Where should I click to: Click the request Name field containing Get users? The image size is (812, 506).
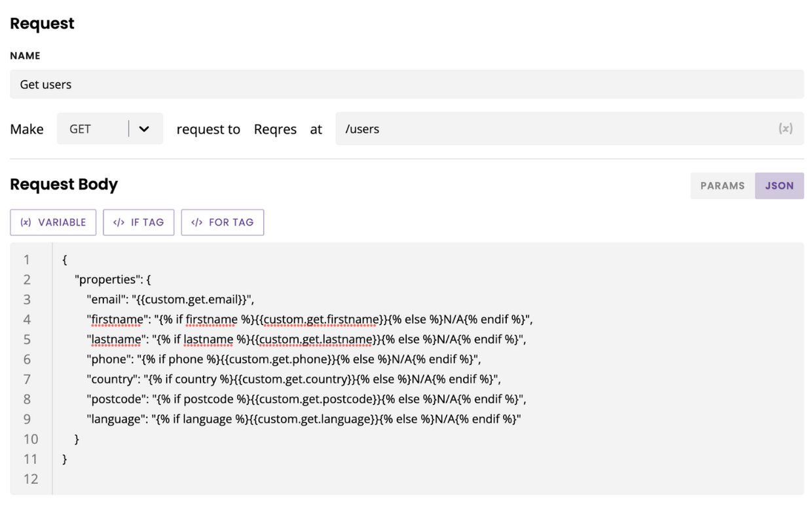(406, 85)
